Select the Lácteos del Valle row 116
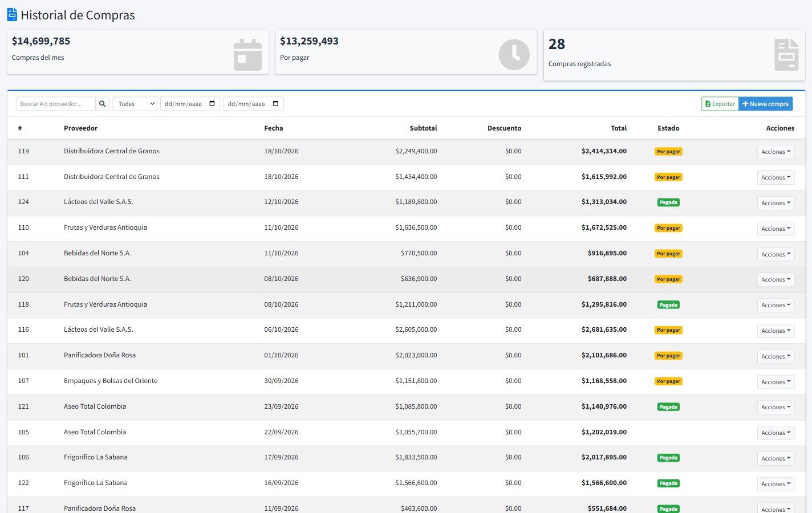The image size is (812, 513). point(406,330)
